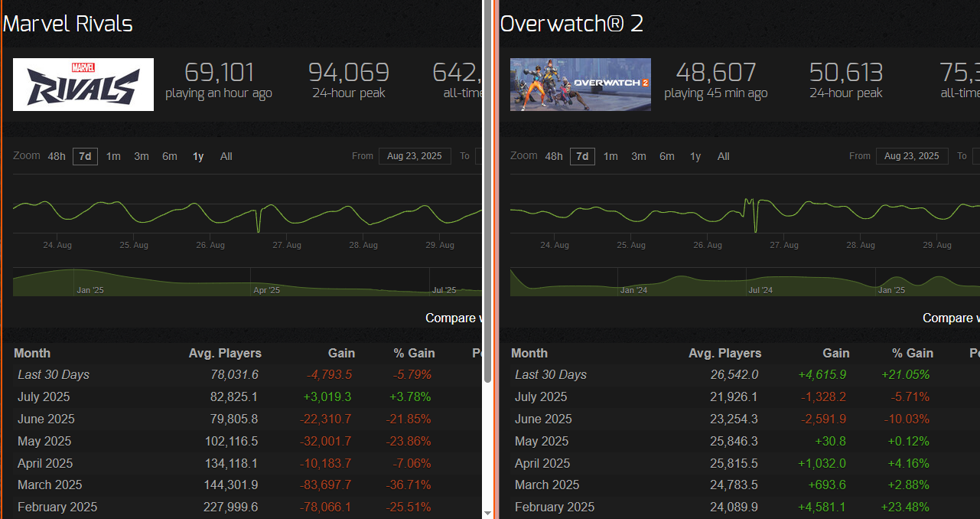980x519 pixels.
Task: Click Month header in Marvel Rivals table
Action: [x=32, y=353]
